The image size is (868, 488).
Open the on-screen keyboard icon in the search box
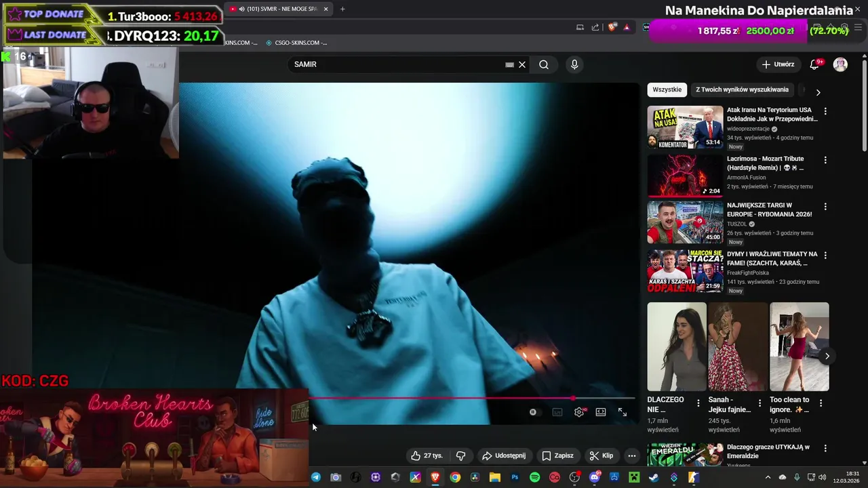point(509,64)
